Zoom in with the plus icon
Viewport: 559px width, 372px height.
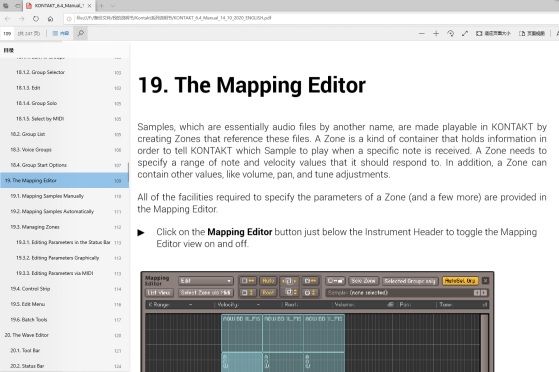tap(436, 34)
